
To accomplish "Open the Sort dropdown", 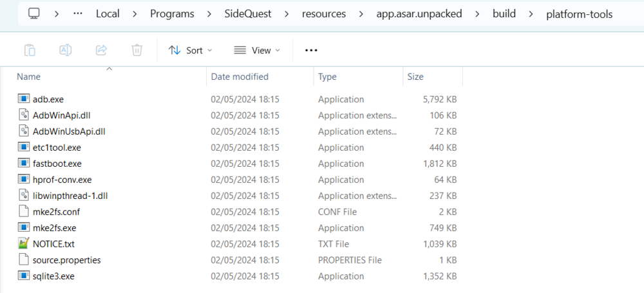I will (190, 50).
